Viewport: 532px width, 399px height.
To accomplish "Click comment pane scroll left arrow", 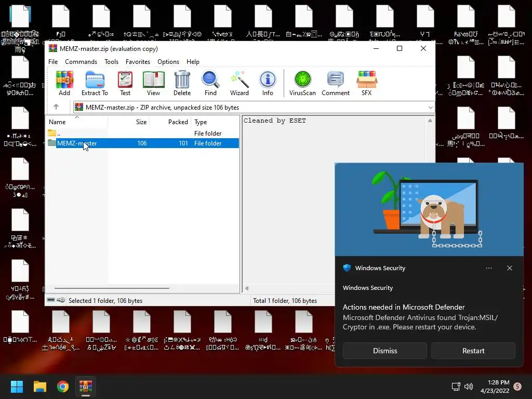I will click(x=247, y=288).
